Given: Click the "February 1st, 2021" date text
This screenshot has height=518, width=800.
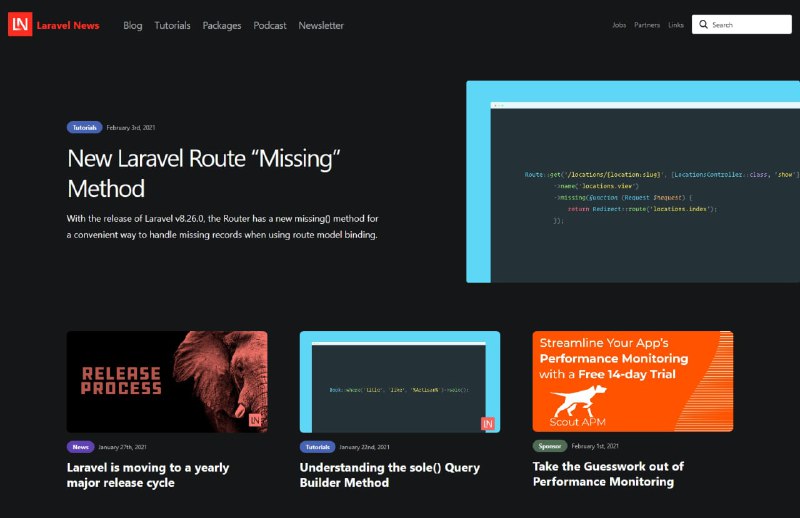Looking at the screenshot, I should 595,446.
